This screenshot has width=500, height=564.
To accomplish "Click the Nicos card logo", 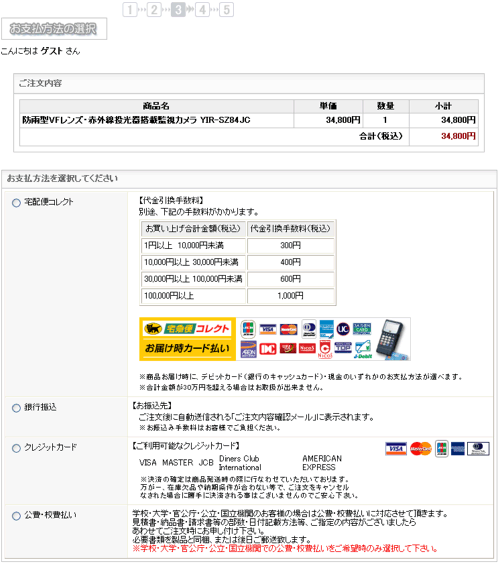I will click(307, 348).
